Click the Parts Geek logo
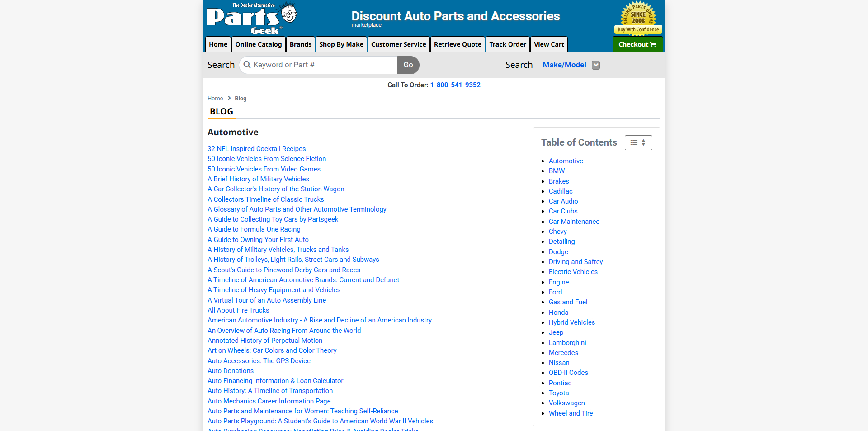The width and height of the screenshot is (868, 431). 252,18
